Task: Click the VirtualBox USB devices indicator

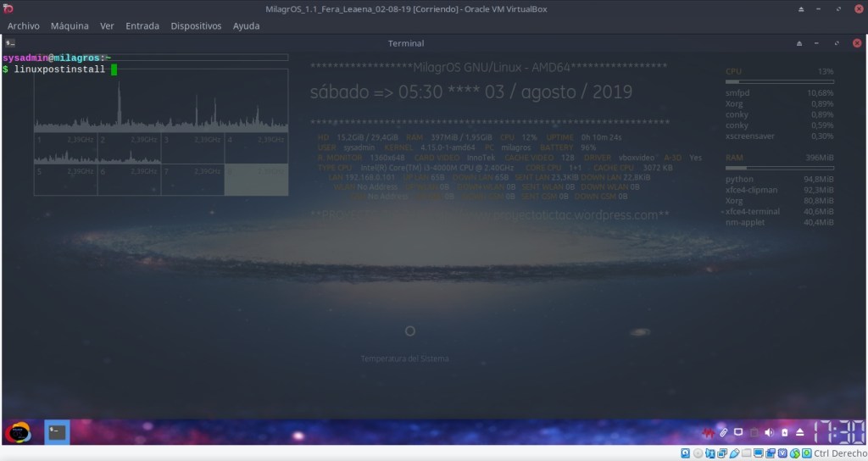Action: [x=735, y=453]
